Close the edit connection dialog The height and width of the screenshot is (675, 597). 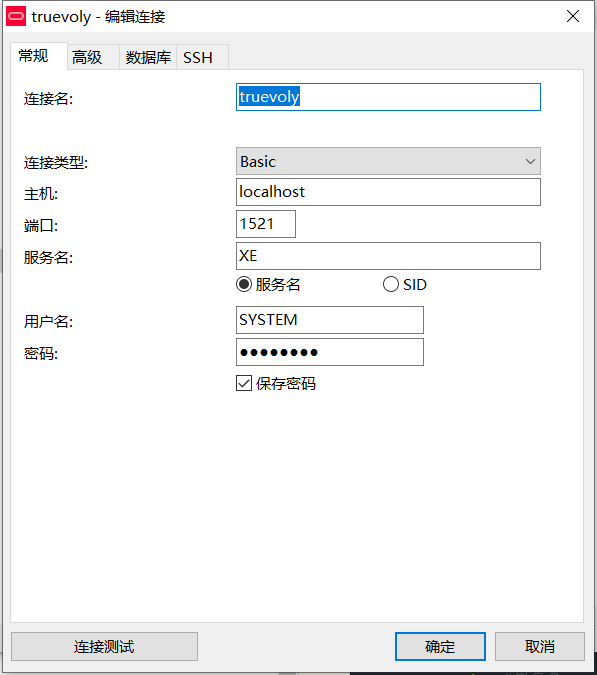point(573,16)
